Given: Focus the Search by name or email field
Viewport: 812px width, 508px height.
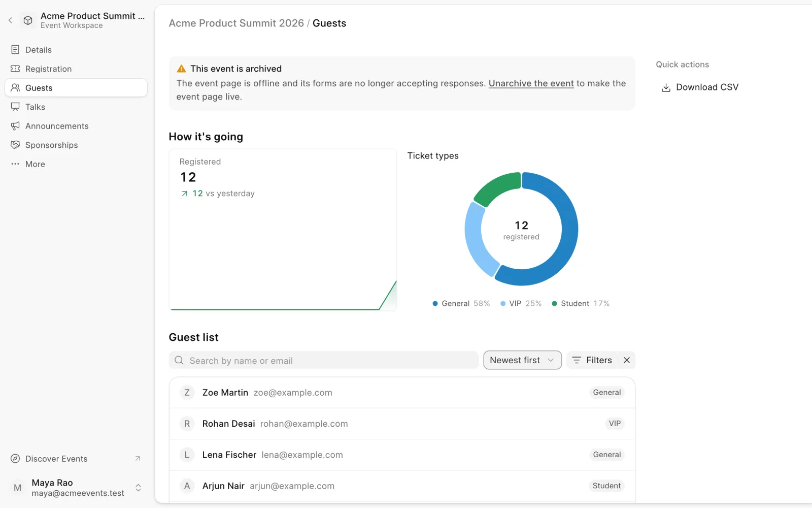Looking at the screenshot, I should [x=324, y=360].
